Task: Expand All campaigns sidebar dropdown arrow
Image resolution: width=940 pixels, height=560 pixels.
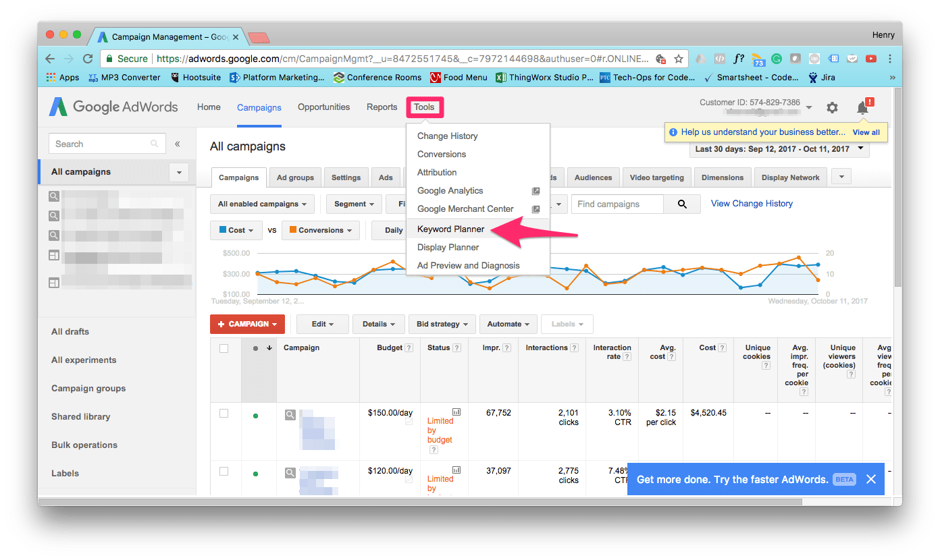Action: [x=179, y=172]
